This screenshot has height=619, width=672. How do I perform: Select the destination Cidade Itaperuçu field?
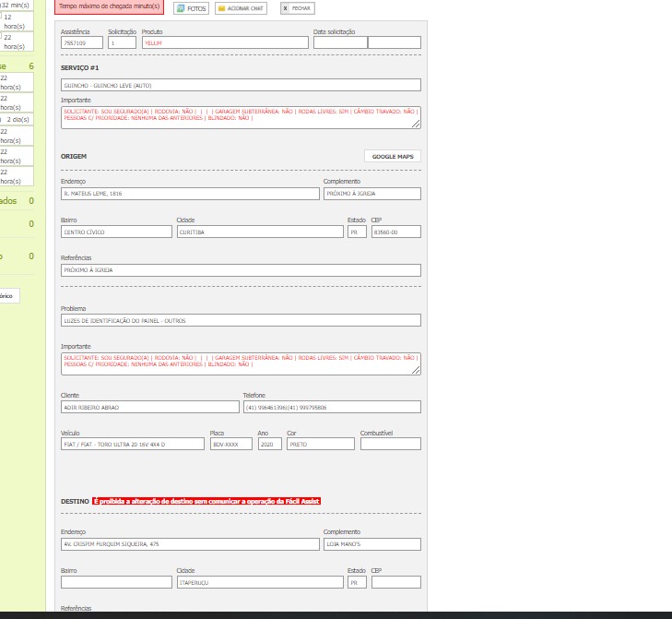click(260, 582)
